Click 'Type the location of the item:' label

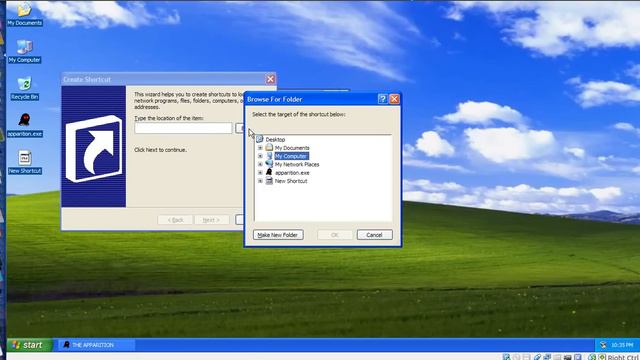point(169,118)
